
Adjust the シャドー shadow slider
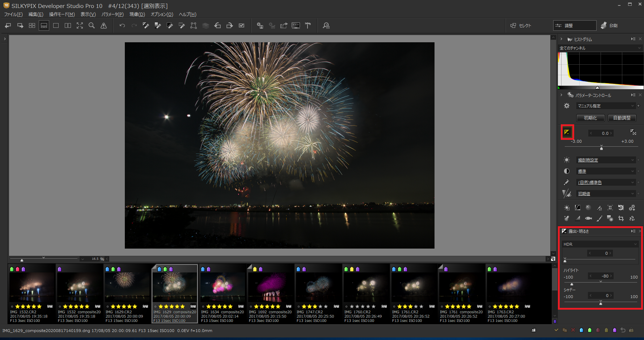(601, 303)
